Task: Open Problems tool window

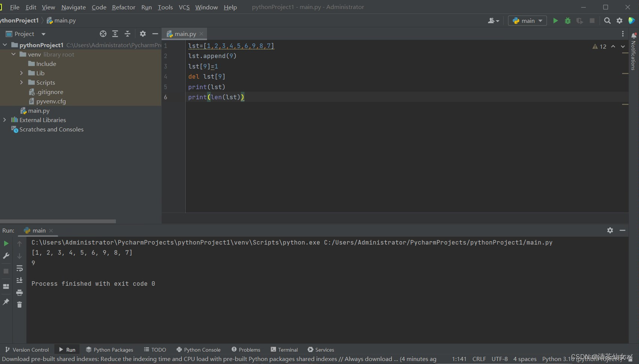Action: point(246,349)
